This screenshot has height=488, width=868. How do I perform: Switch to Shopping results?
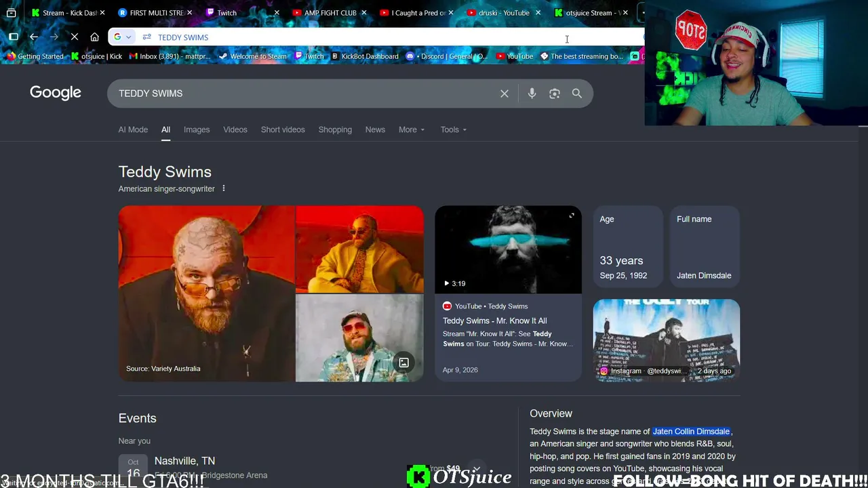point(335,129)
